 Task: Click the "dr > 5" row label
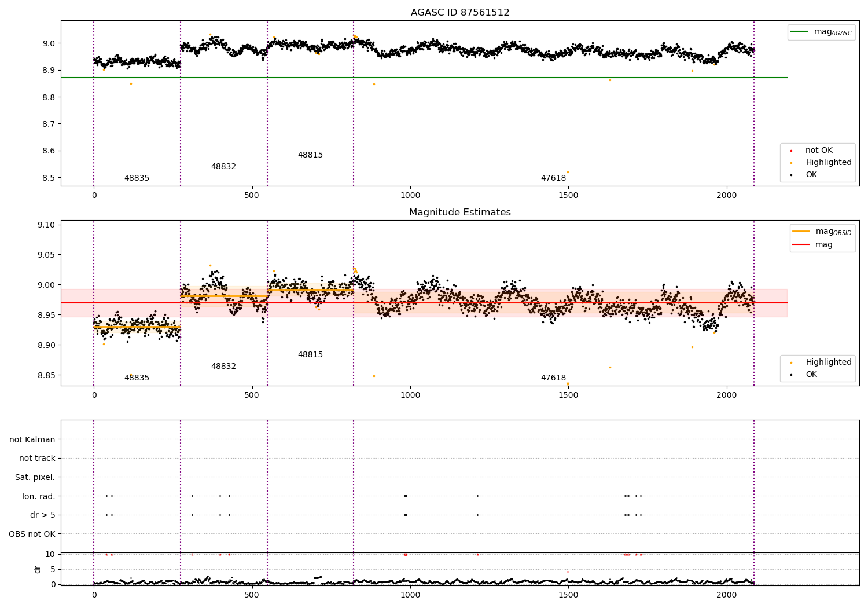pos(43,515)
